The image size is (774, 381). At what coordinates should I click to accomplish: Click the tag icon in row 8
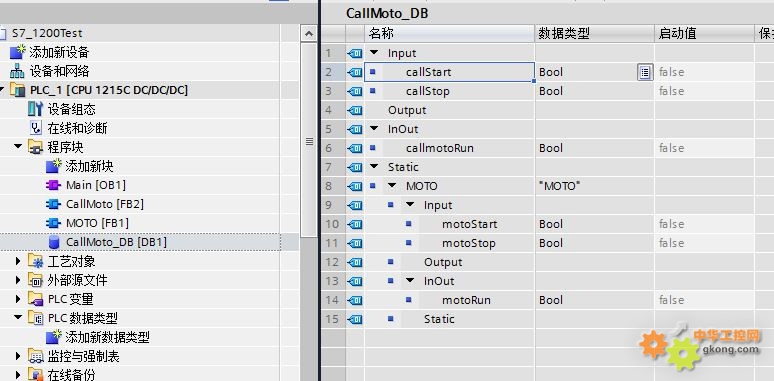pyautogui.click(x=355, y=187)
